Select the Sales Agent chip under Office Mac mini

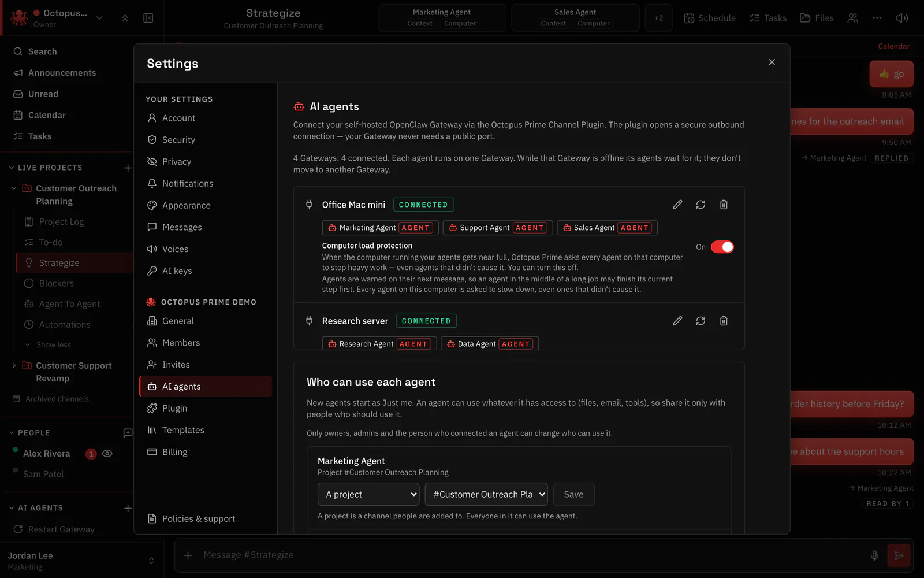[x=607, y=228]
